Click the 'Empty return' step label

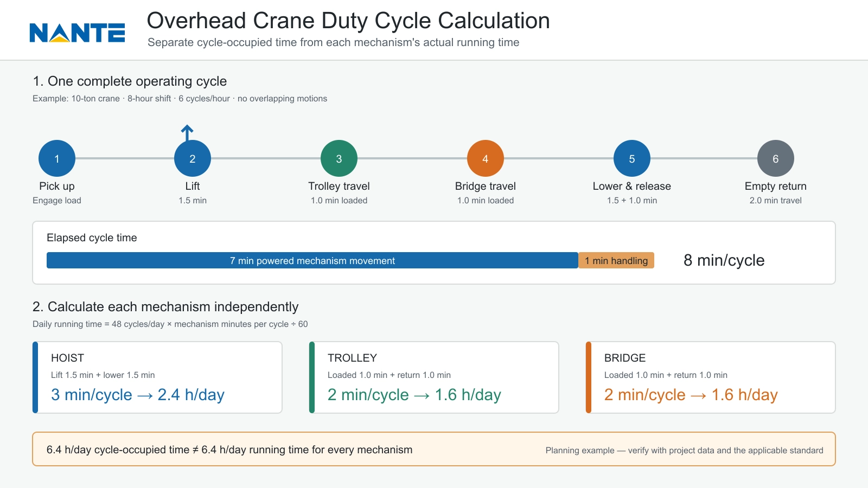point(776,186)
